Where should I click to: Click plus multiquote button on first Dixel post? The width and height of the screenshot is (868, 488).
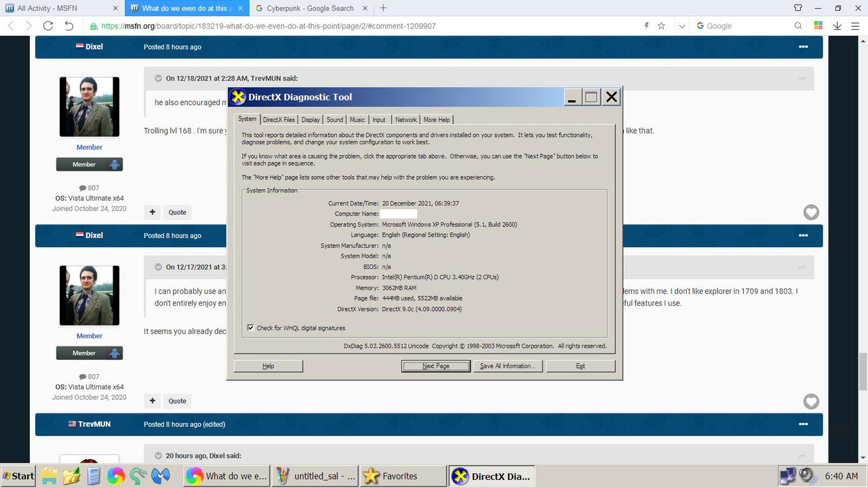pos(153,212)
